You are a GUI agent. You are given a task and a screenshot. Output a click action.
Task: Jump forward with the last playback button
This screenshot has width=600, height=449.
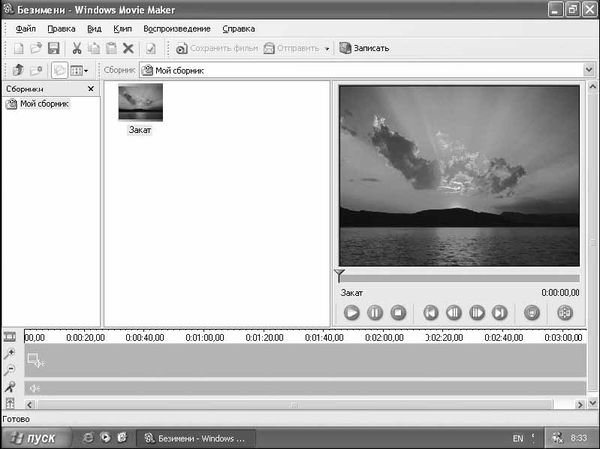point(500,313)
